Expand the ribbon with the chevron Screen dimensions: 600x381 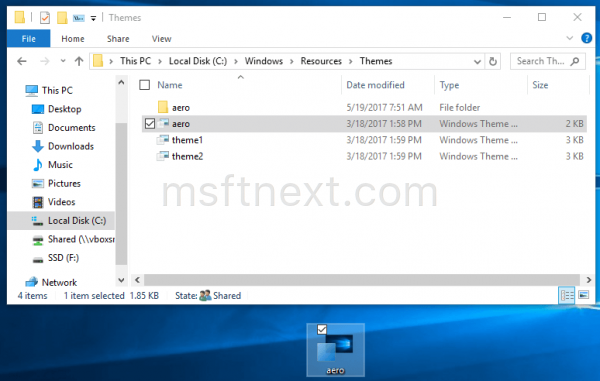[569, 38]
